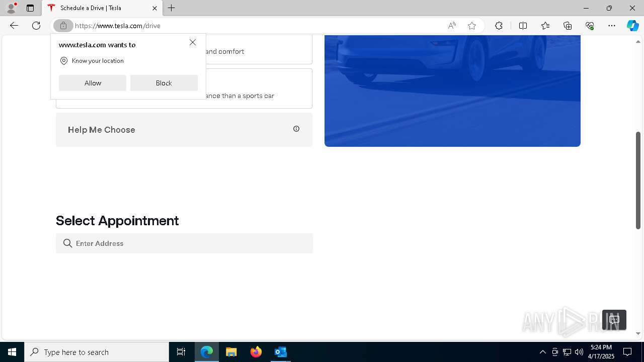
Task: Open Collections panel
Action: 568,26
